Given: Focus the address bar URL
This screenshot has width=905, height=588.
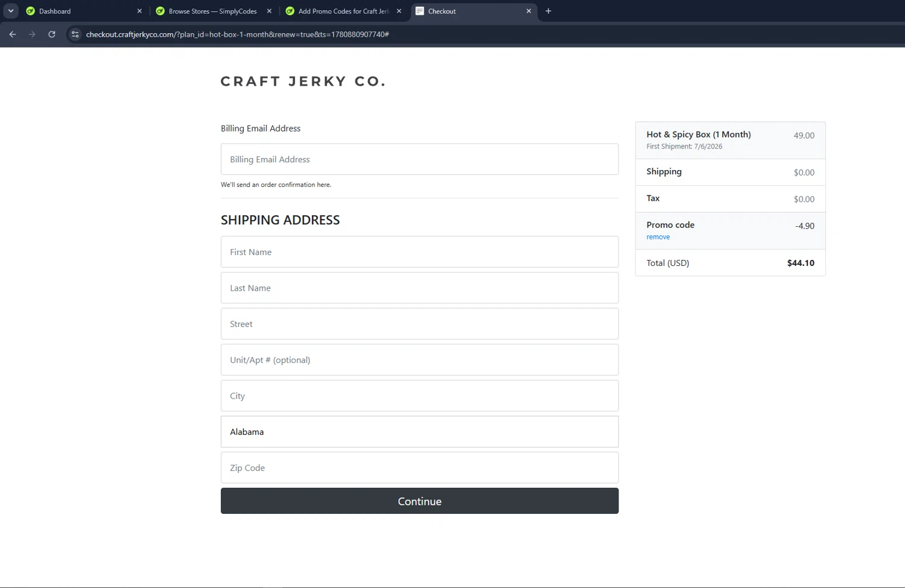Looking at the screenshot, I should [x=237, y=34].
